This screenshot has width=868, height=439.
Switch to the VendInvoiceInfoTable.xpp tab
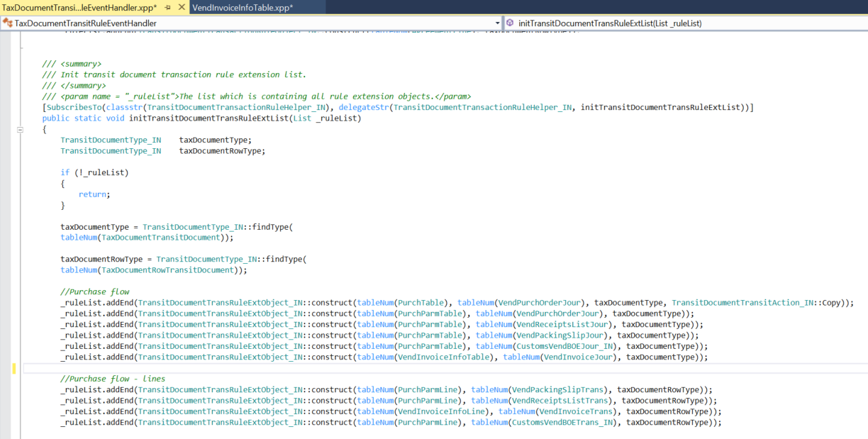243,7
